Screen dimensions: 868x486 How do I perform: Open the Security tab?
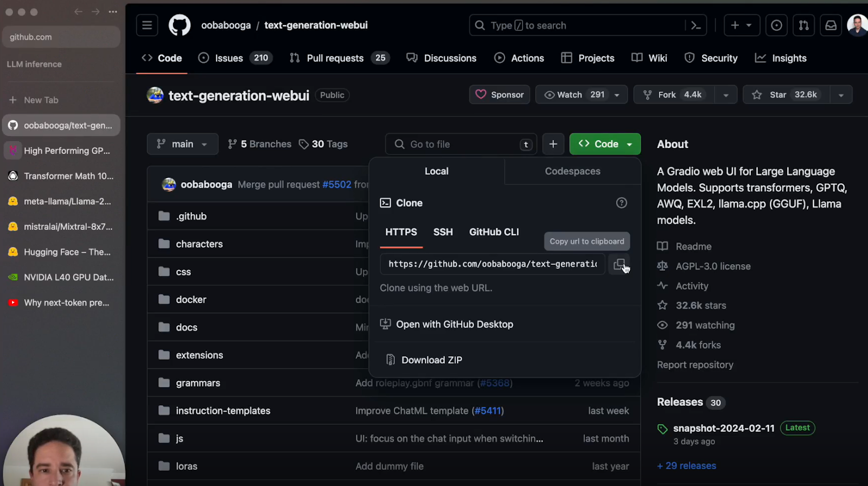coord(711,58)
